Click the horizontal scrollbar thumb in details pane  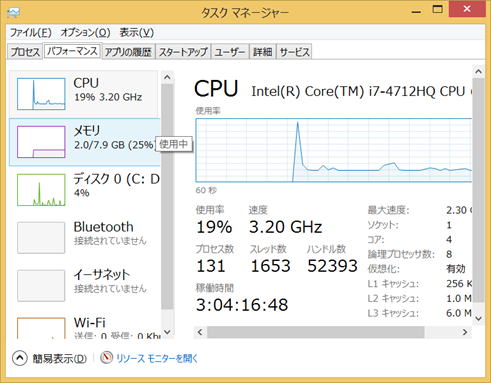point(316,332)
